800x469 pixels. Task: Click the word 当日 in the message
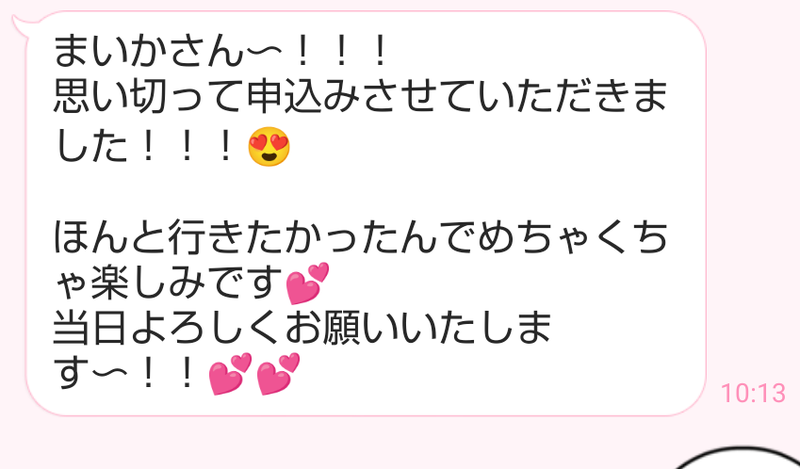(x=90, y=329)
